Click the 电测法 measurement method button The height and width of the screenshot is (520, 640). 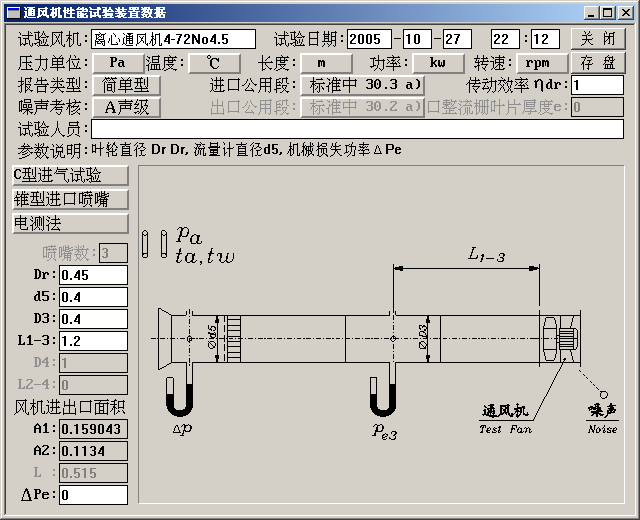[70, 223]
